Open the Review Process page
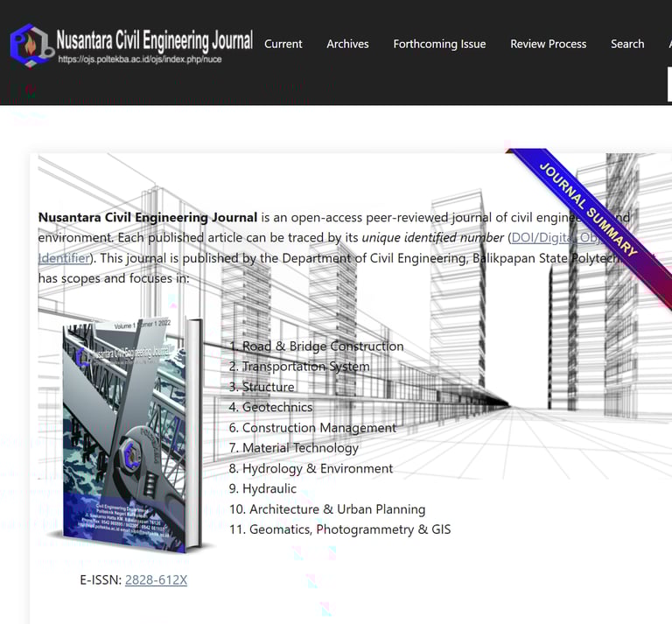 point(548,44)
